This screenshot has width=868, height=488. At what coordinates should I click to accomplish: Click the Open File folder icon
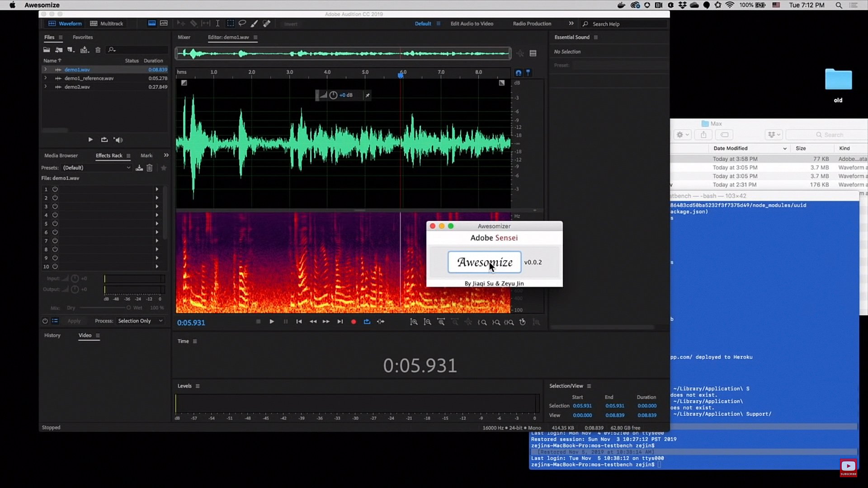pos(47,50)
